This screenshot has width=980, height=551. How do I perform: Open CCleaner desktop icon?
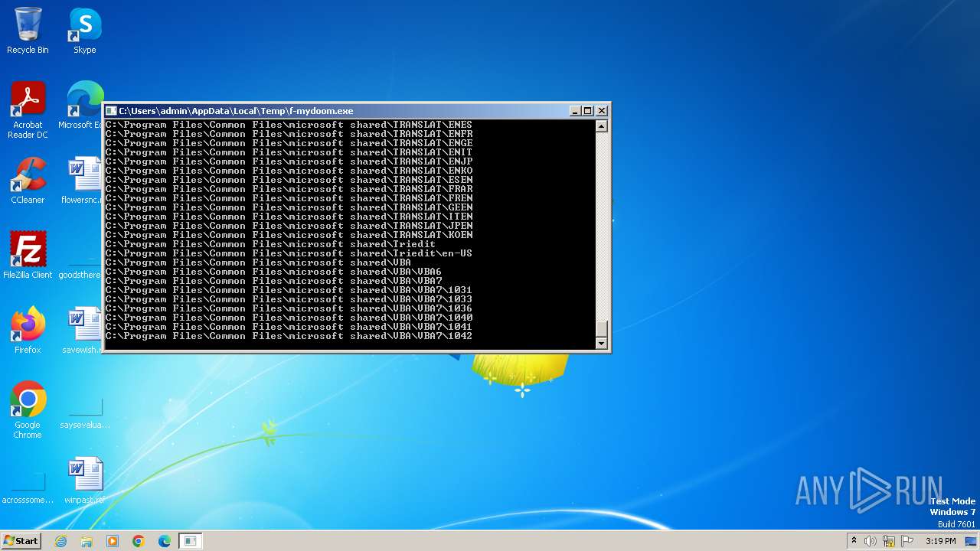[x=28, y=181]
